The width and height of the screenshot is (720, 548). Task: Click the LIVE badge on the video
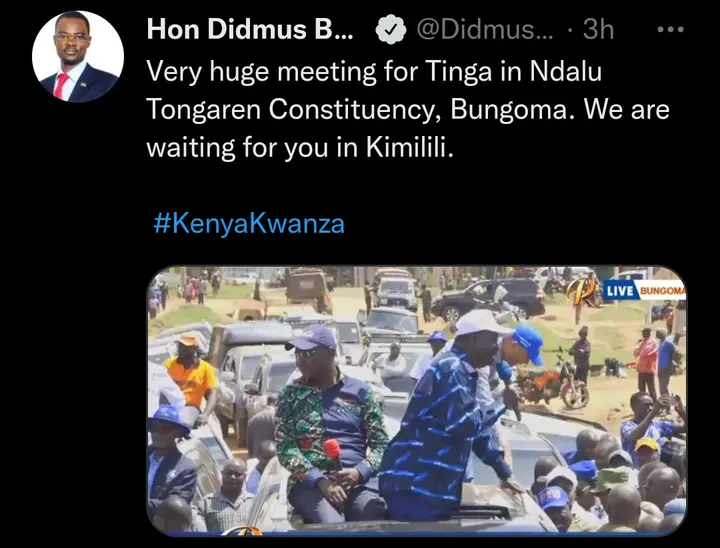(x=619, y=291)
